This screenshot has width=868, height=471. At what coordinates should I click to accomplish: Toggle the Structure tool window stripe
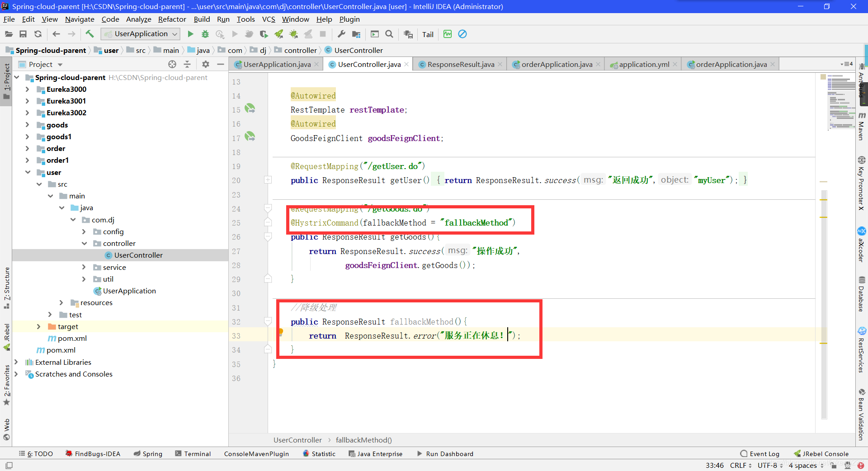[6, 288]
